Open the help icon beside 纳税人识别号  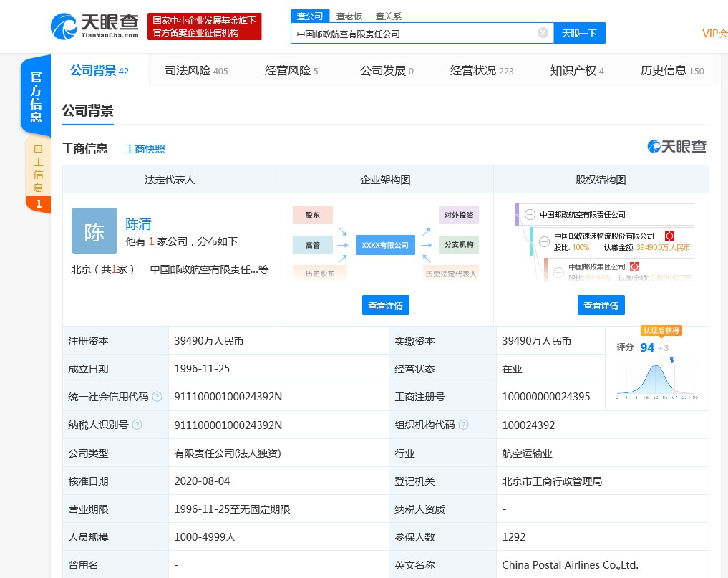(x=137, y=425)
